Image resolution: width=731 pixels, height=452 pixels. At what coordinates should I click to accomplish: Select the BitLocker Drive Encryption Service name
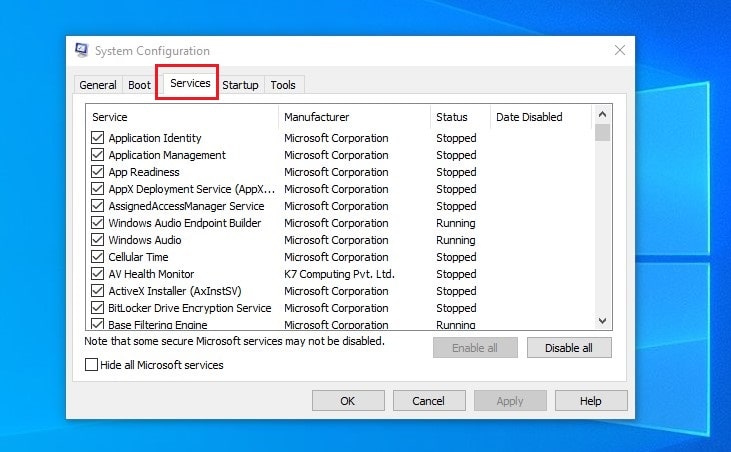(189, 308)
